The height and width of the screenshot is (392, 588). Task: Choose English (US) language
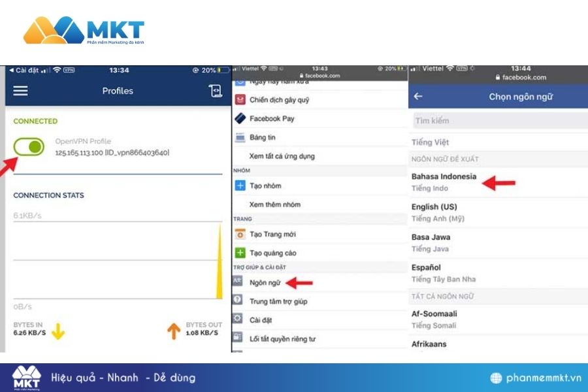pos(498,212)
